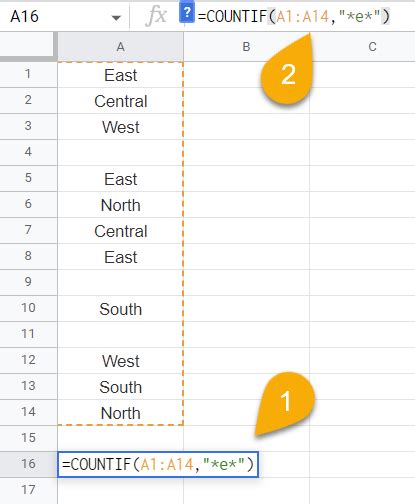This screenshot has height=504, width=415.
Task: Click cell A2 containing Central
Action: click(x=120, y=101)
